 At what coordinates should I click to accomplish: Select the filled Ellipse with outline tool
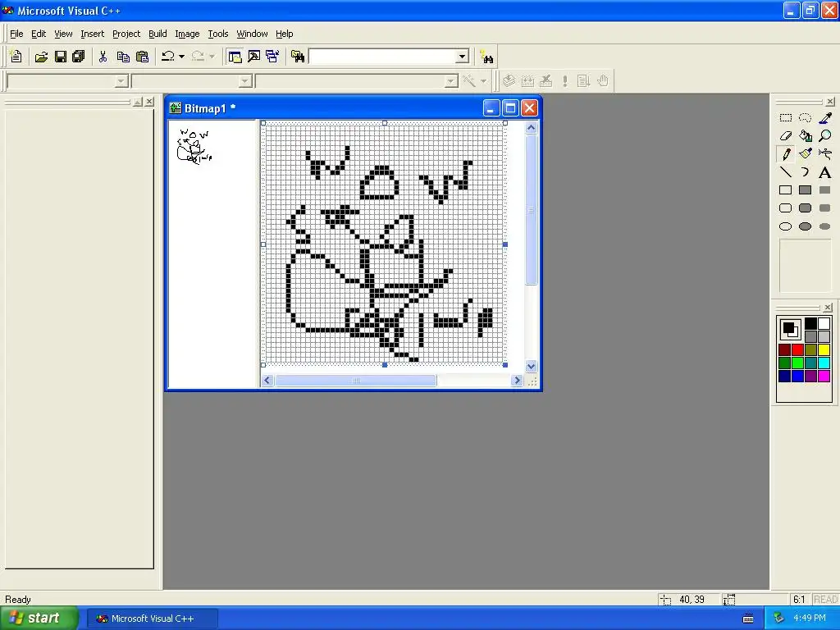pyautogui.click(x=806, y=226)
